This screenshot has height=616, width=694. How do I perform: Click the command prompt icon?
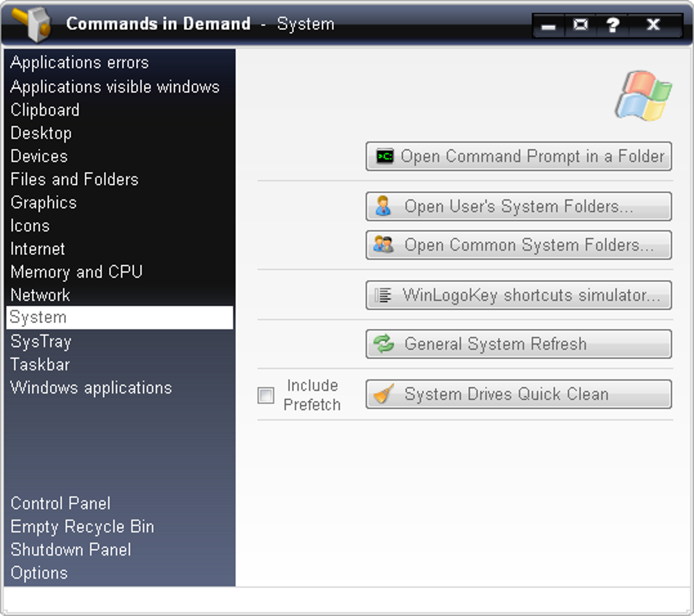[385, 156]
